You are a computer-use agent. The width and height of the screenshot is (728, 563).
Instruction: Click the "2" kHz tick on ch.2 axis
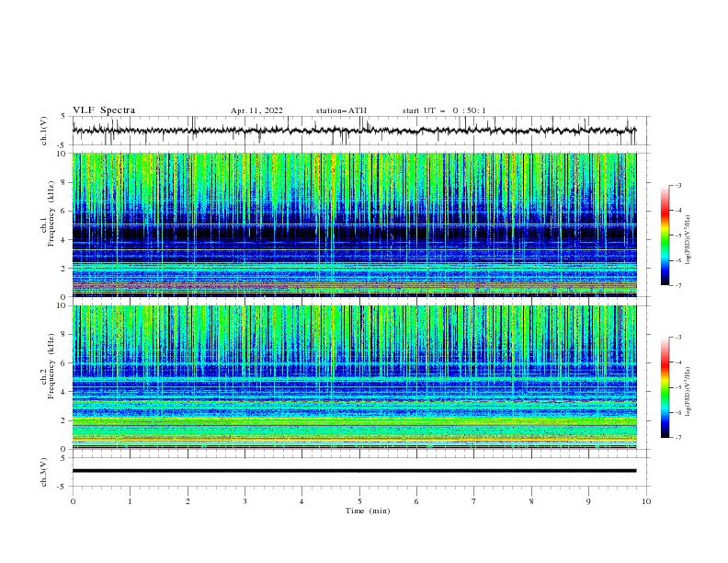coord(65,420)
